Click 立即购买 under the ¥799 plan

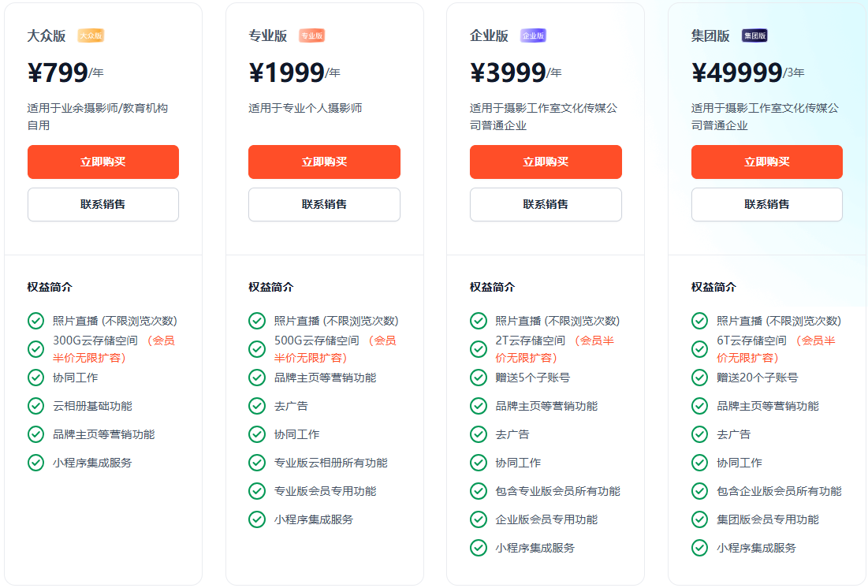(102, 162)
